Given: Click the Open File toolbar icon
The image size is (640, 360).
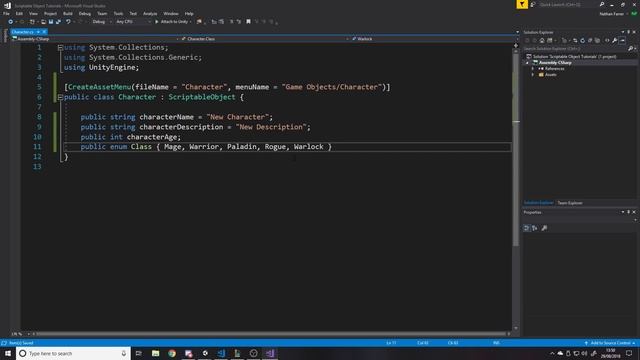Looking at the screenshot, I should (x=43, y=22).
